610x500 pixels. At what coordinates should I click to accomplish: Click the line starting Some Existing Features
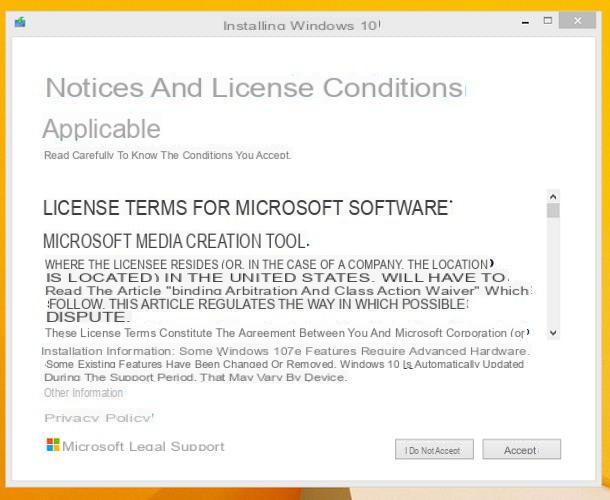[x=285, y=364]
